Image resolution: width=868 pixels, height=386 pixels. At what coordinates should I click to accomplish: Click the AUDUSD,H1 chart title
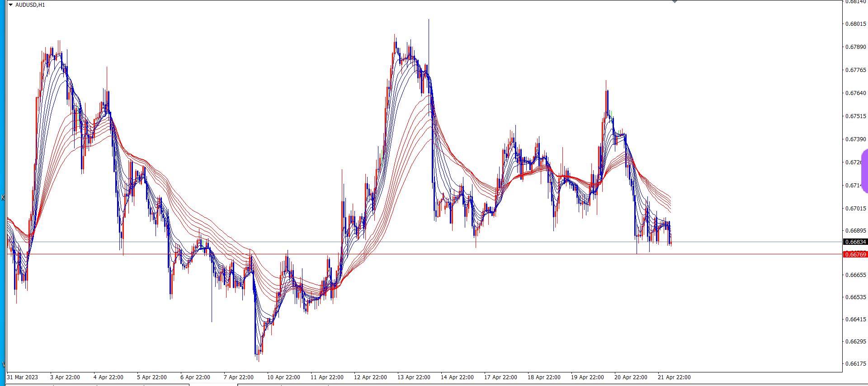coord(30,5)
